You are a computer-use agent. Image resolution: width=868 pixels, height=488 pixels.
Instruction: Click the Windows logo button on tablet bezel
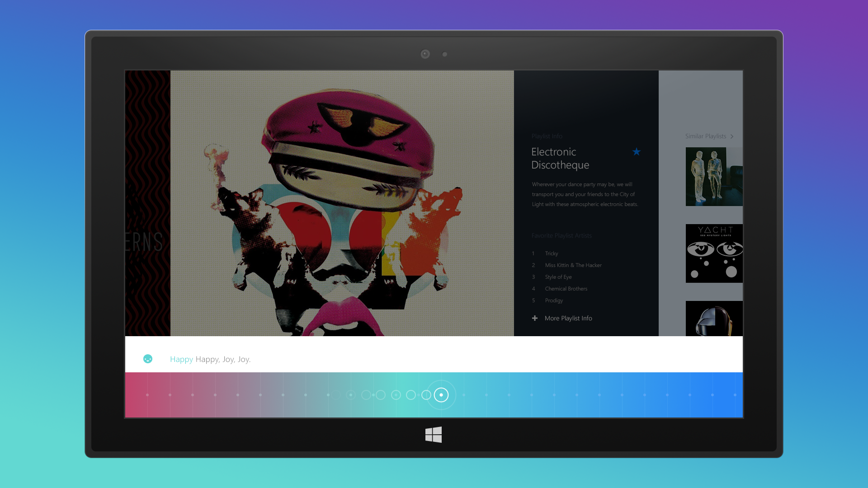434,435
